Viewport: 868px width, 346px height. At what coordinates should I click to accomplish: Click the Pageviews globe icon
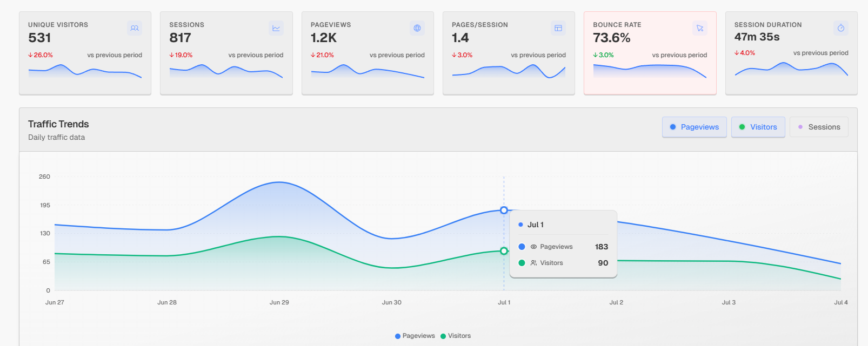417,28
